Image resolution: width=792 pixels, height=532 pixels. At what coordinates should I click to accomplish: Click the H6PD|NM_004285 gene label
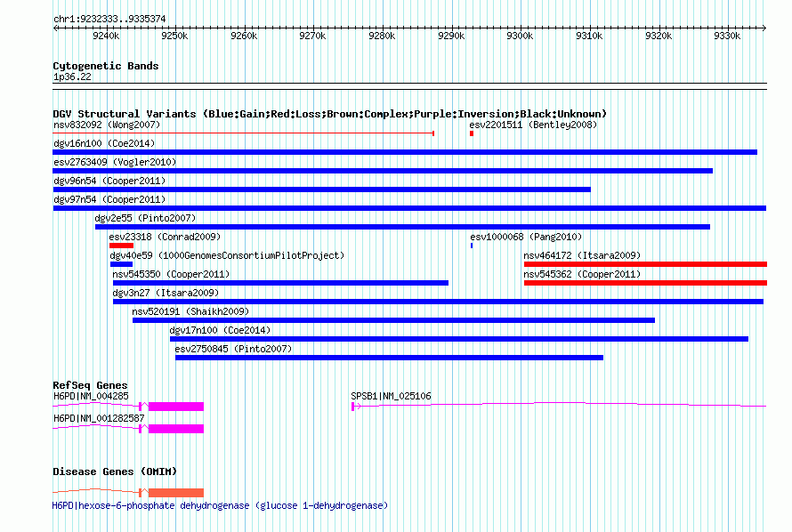(91, 396)
